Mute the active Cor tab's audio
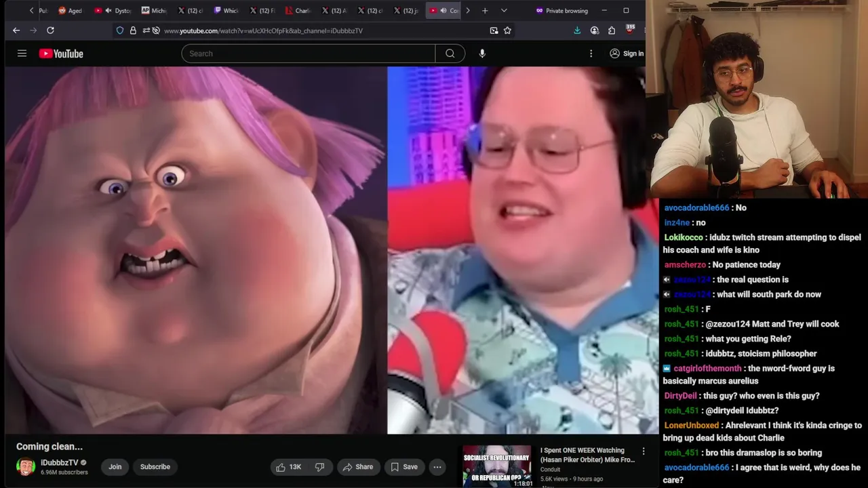 pos(443,11)
